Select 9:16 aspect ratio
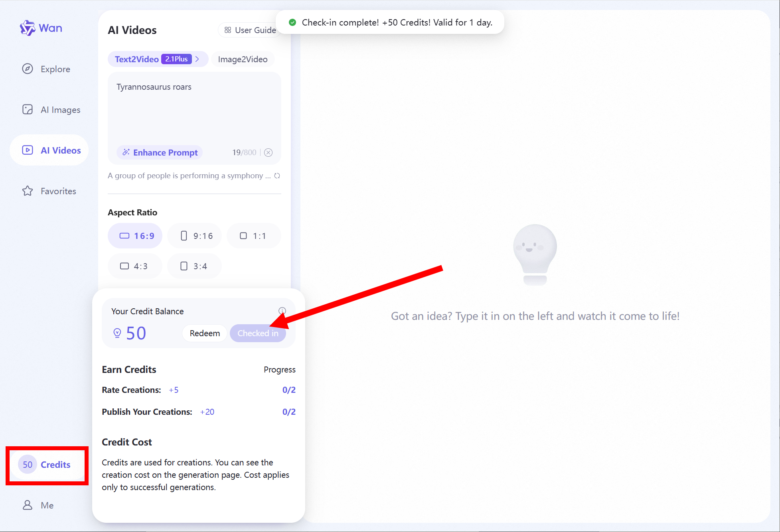The height and width of the screenshot is (532, 780). click(x=195, y=236)
